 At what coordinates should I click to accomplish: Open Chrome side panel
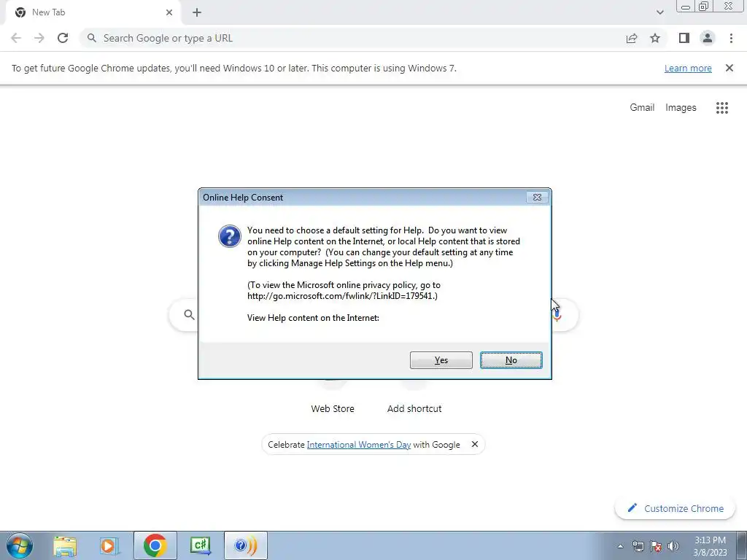coord(684,38)
